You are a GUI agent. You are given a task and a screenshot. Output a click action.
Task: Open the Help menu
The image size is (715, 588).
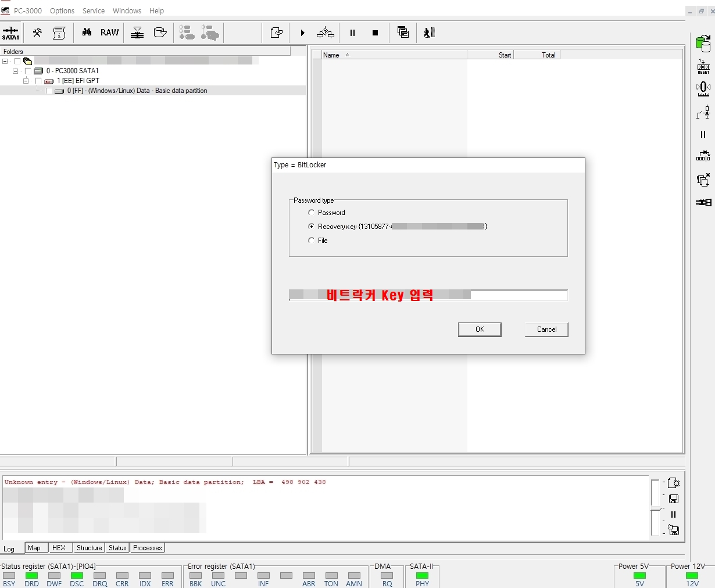156,10
